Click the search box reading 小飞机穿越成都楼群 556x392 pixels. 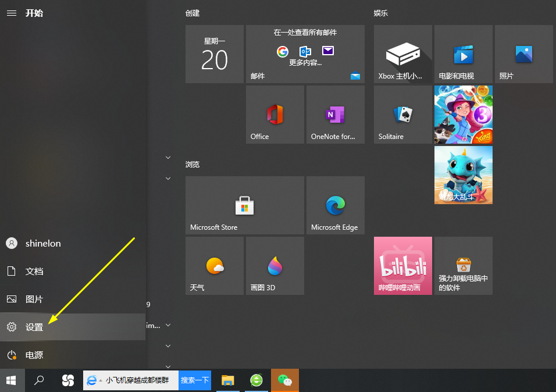[137, 380]
